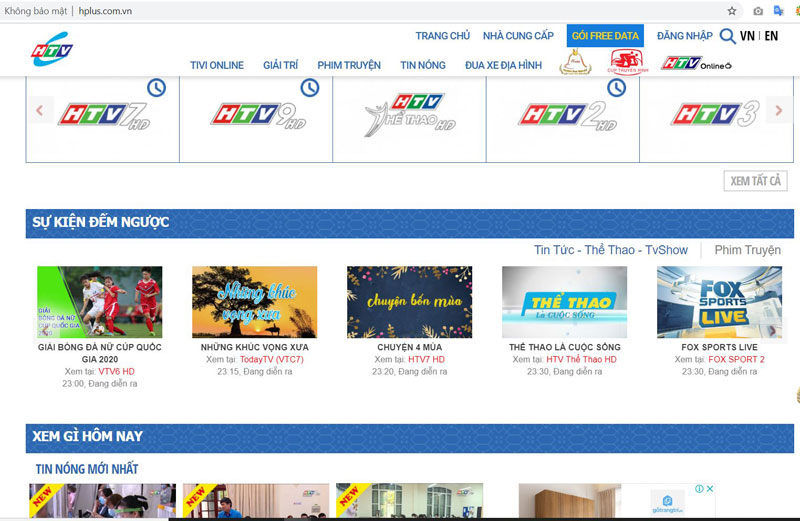This screenshot has height=521, width=800.
Task: Click the FOX SPORT 2 channel link
Action: click(x=736, y=359)
